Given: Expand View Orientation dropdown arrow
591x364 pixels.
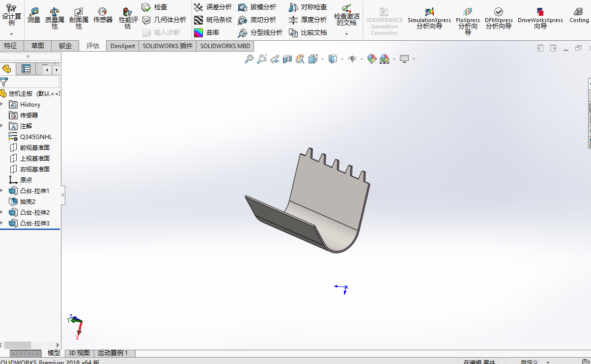Looking at the screenshot, I should pos(323,59).
